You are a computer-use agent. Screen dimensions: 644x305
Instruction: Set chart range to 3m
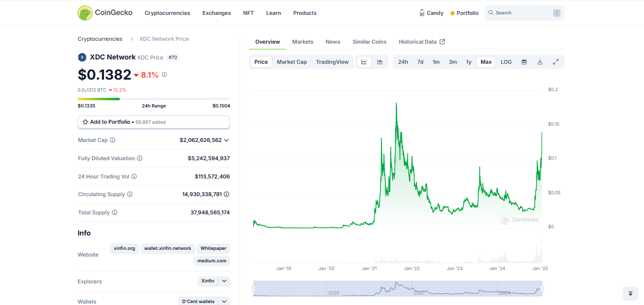(x=453, y=62)
